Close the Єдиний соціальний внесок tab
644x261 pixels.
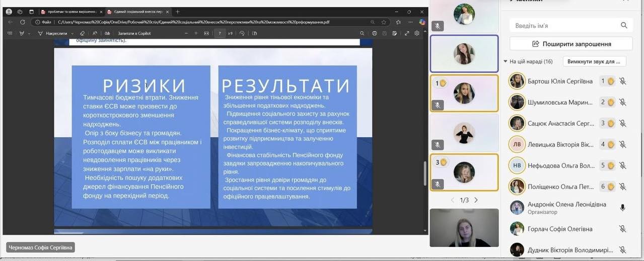point(166,12)
